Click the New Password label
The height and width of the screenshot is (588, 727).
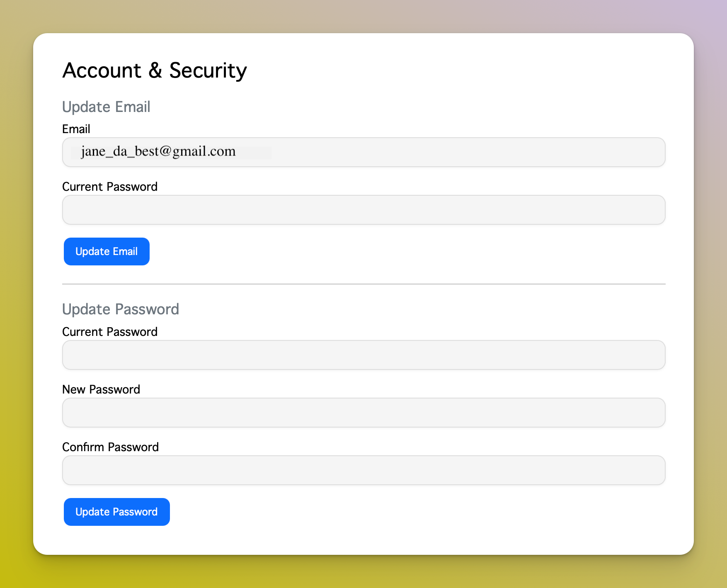101,389
